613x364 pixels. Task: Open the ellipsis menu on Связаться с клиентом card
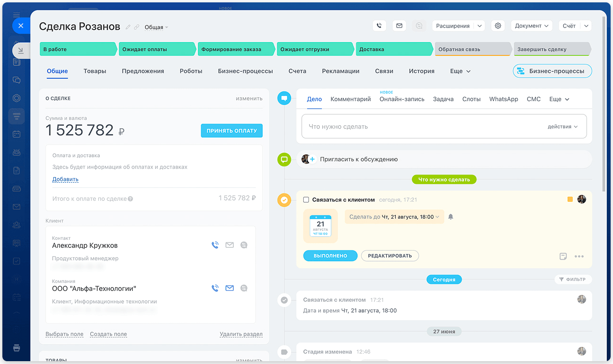pos(579,256)
